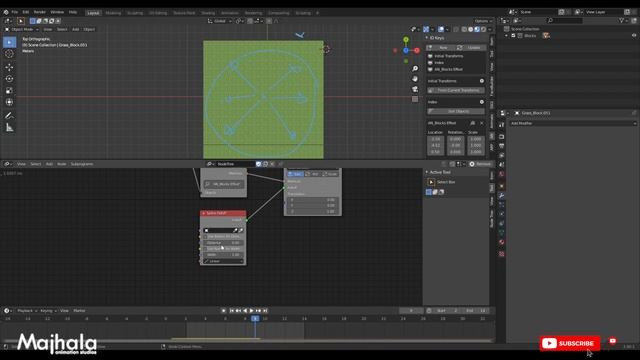Select the Measure ruler tool
This screenshot has height=360, width=640.
click(x=9, y=128)
